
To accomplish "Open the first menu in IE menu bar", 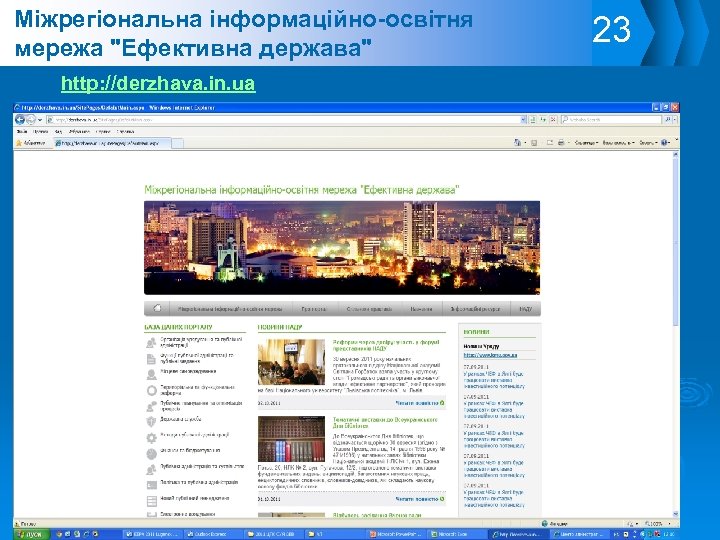I will coord(22,131).
